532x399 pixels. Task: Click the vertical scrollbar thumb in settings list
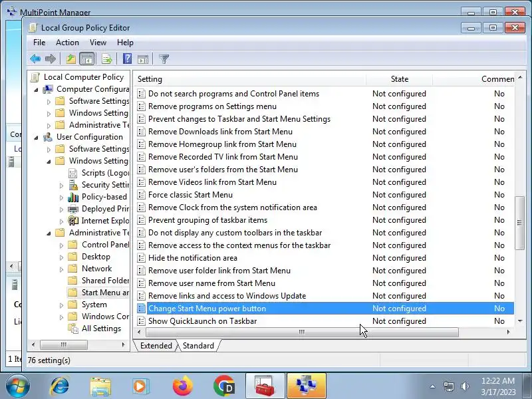pyautogui.click(x=520, y=223)
